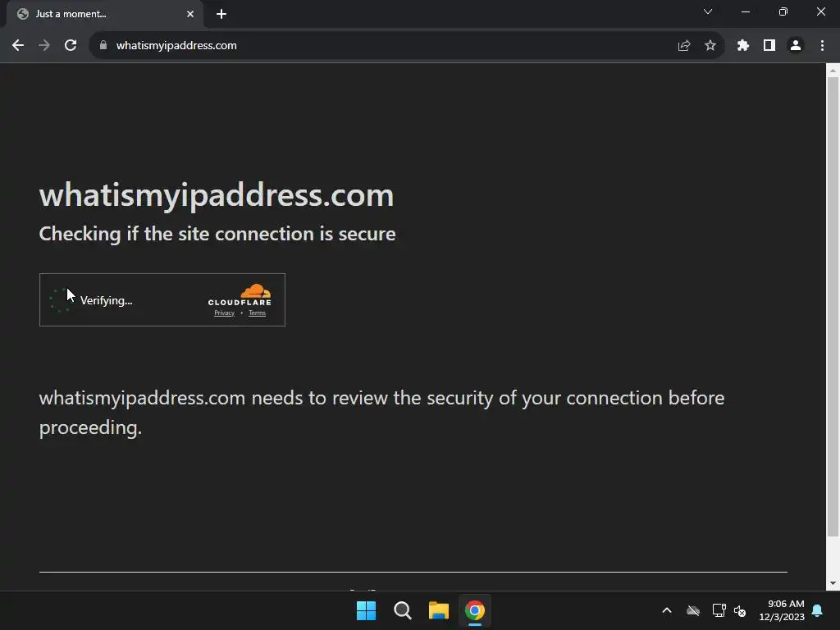View site info via padlock icon
This screenshot has height=630, width=840.
pos(103,46)
